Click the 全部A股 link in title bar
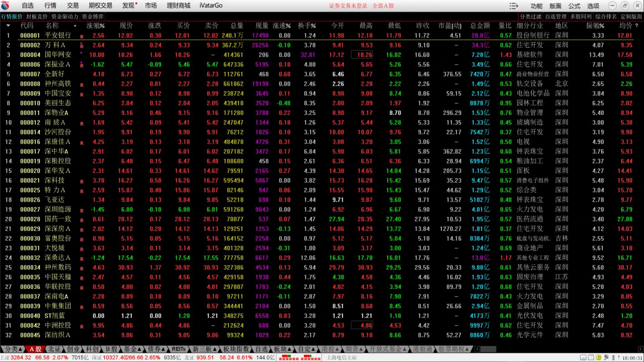644x362 pixels. [x=383, y=6]
